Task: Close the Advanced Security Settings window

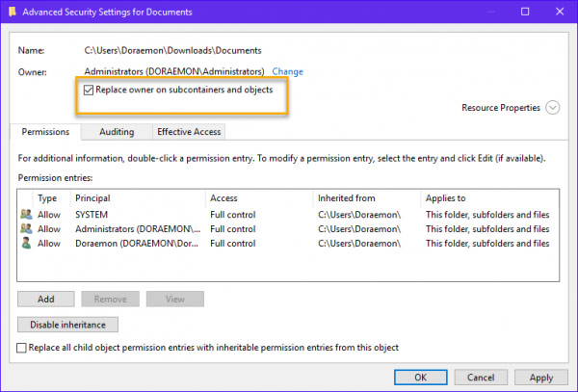Action: point(560,12)
